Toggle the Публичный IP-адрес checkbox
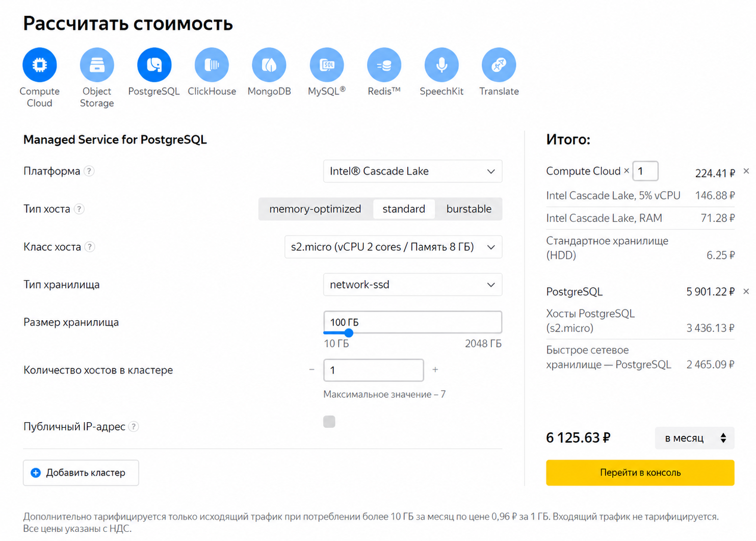756x541 pixels. pos(329,422)
